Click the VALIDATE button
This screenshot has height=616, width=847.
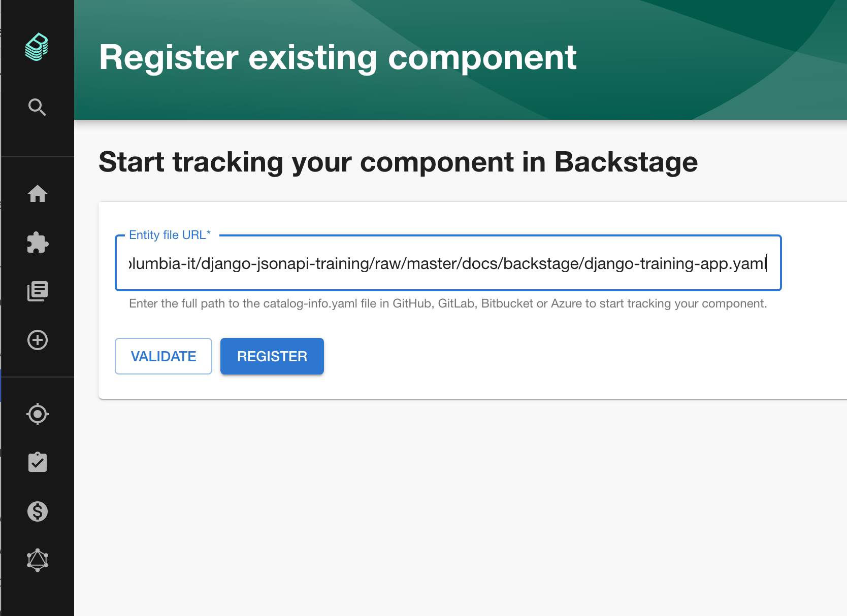[x=163, y=356]
